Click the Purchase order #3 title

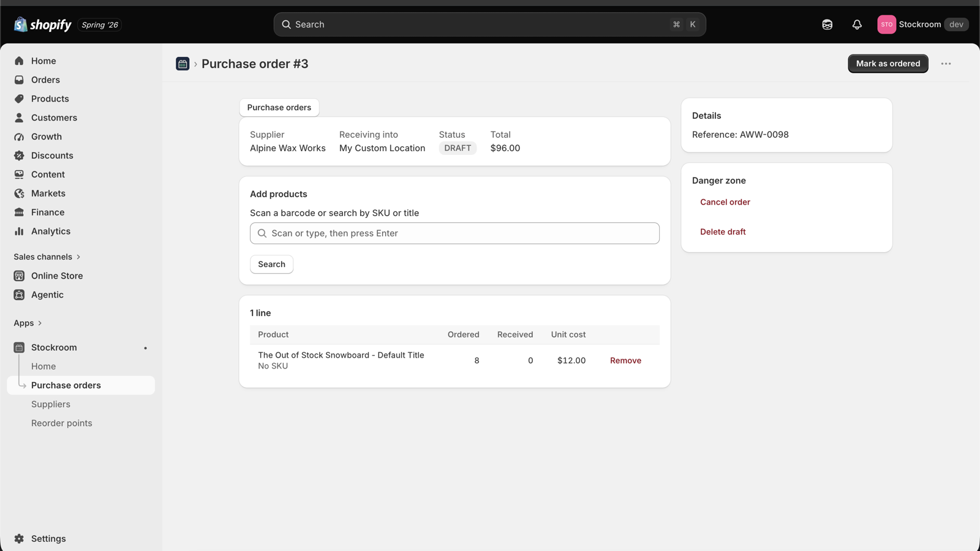pyautogui.click(x=255, y=64)
